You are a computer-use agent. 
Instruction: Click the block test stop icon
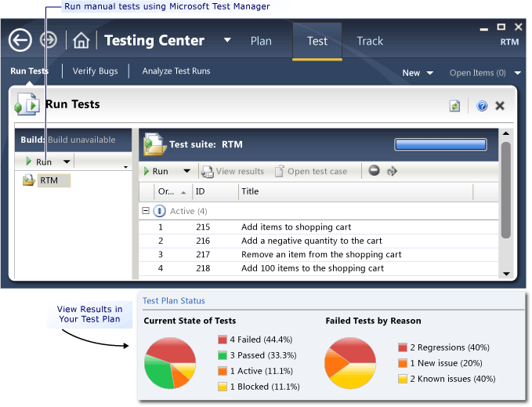click(374, 170)
